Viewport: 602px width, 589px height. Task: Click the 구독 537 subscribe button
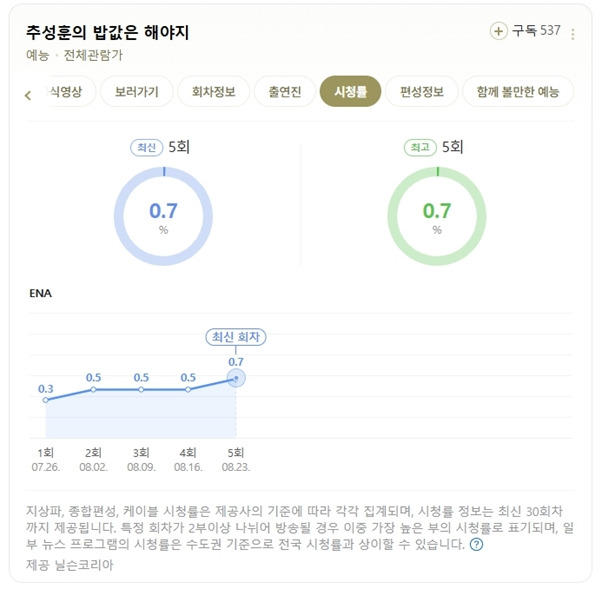click(x=526, y=31)
